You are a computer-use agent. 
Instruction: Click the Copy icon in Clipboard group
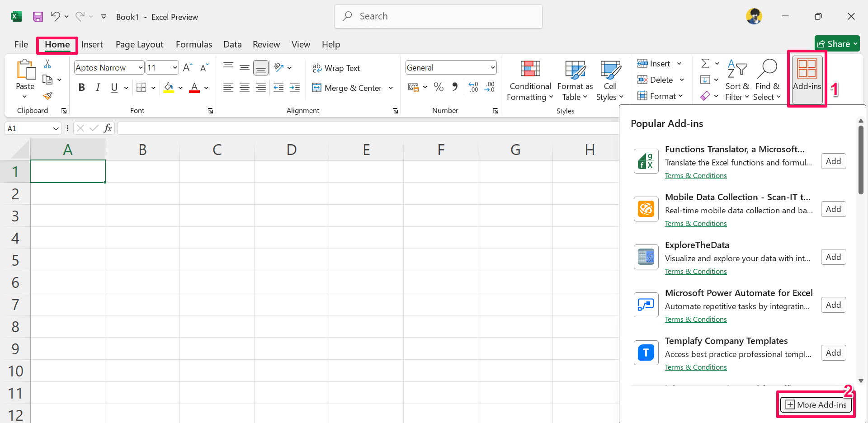tap(47, 80)
